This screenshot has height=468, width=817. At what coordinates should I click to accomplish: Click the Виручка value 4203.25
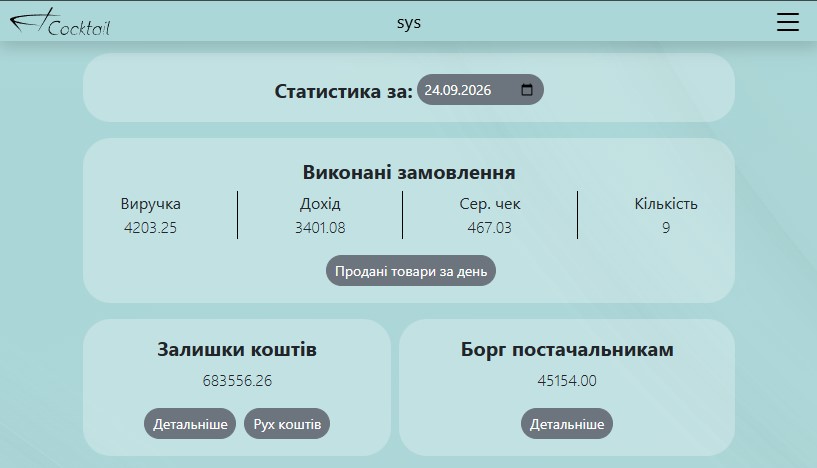pos(151,228)
